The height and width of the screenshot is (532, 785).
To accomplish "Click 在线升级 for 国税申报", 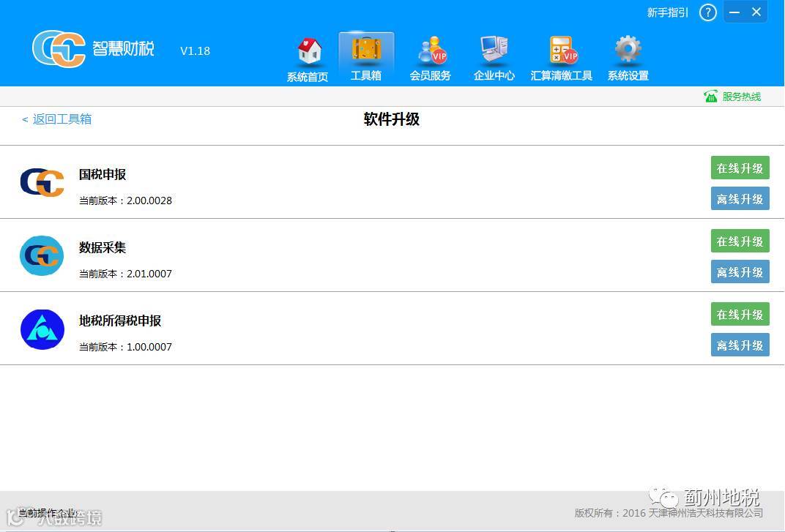I will (x=740, y=168).
